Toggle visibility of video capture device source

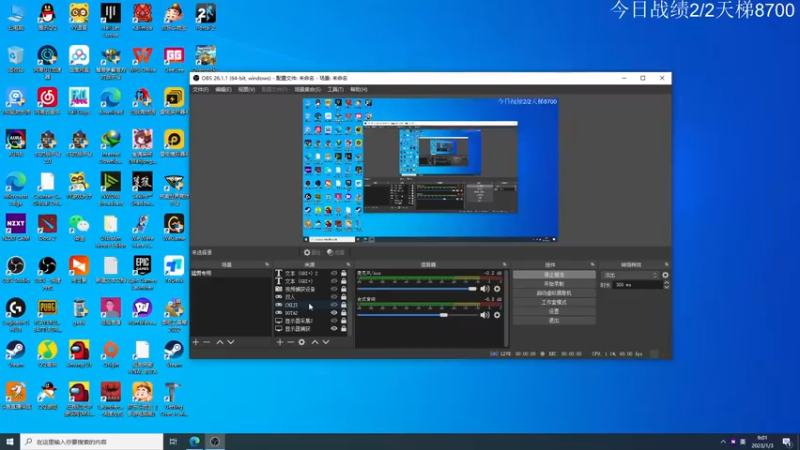pos(334,289)
